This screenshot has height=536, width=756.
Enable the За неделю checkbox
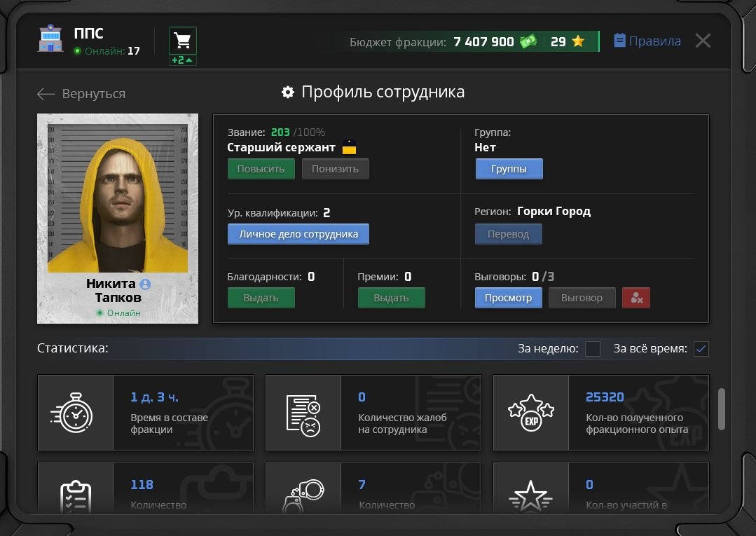point(593,348)
